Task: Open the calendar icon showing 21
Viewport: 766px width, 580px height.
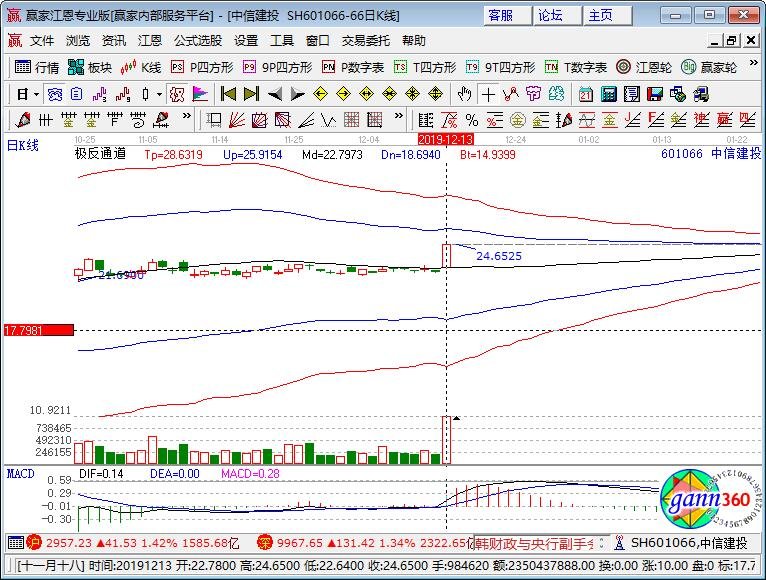Action: (586, 94)
